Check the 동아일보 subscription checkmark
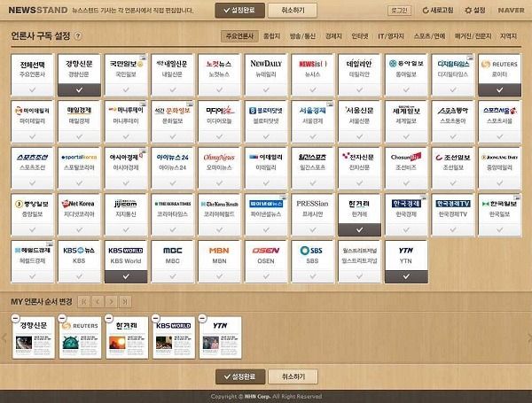532x403 pixels. tap(406, 89)
